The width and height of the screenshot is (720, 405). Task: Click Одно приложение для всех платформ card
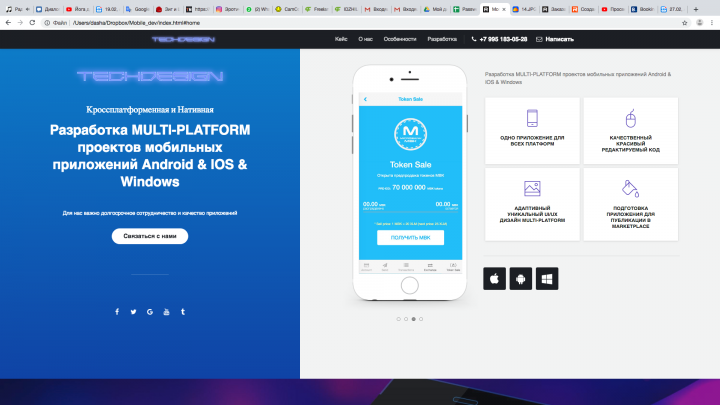(x=532, y=131)
